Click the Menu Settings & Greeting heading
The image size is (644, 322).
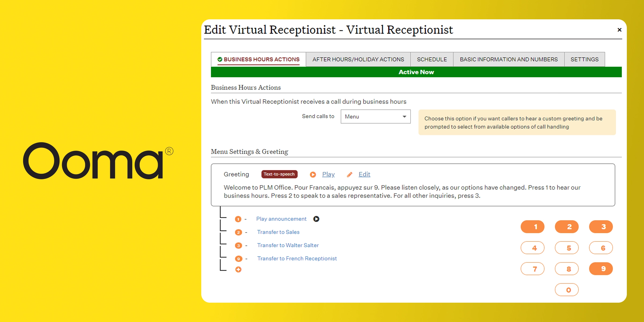click(x=250, y=152)
